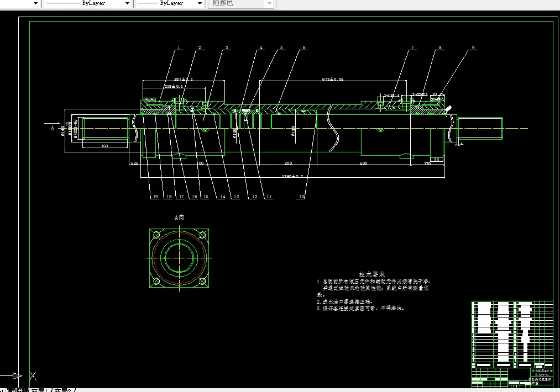Select part balloon number 14
This screenshot has height=392, width=560.
coord(222,197)
